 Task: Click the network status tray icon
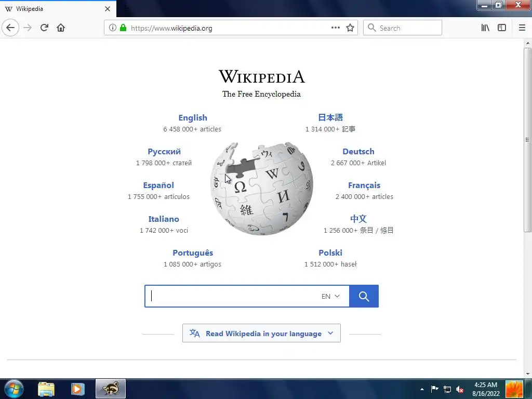pyautogui.click(x=447, y=390)
